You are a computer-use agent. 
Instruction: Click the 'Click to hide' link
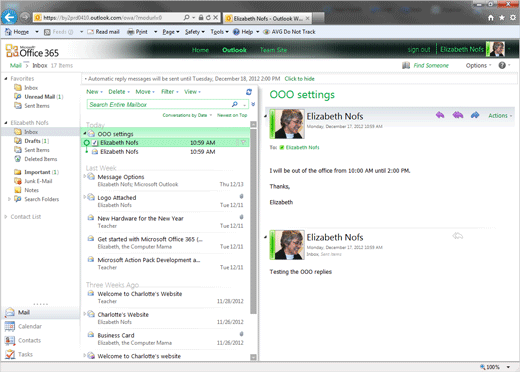[x=299, y=79]
